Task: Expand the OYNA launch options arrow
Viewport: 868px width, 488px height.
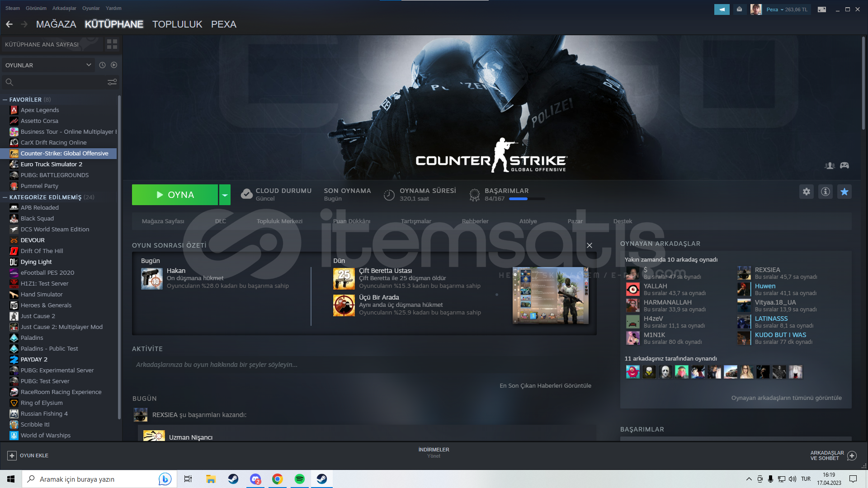Action: [225, 195]
